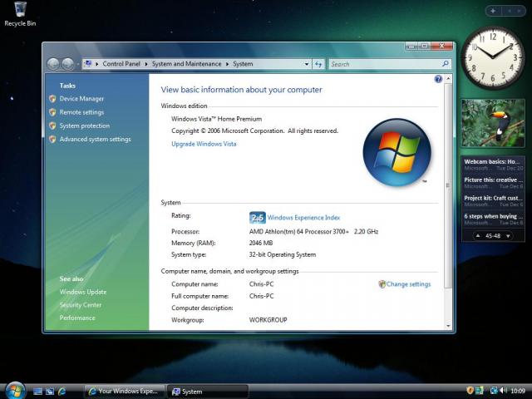Screen dimensions: 532x399
Task: Open System protection task link
Action: (85, 126)
